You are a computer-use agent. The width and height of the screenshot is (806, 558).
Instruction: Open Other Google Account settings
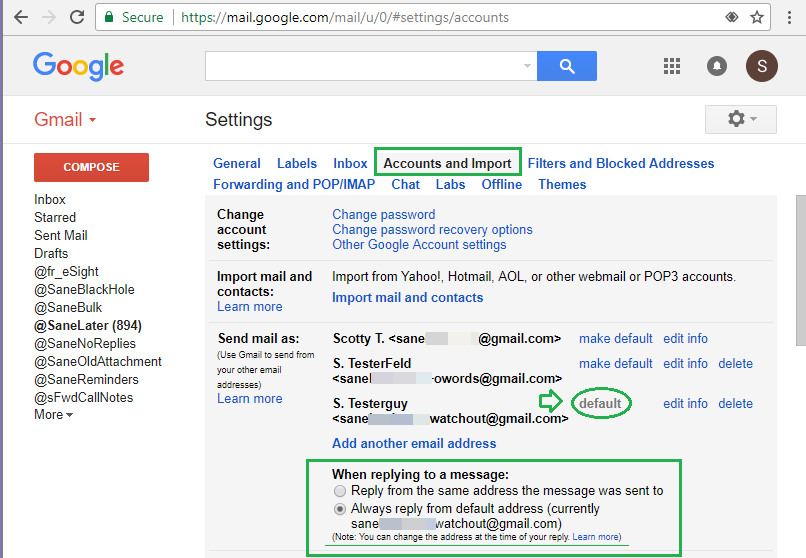pyautogui.click(x=419, y=245)
